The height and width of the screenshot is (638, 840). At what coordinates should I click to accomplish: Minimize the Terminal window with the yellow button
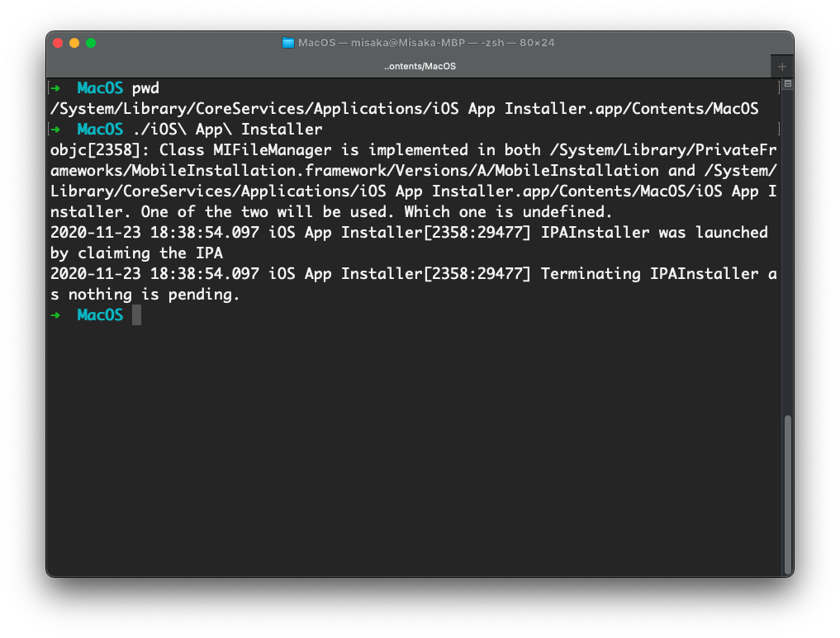(74, 43)
